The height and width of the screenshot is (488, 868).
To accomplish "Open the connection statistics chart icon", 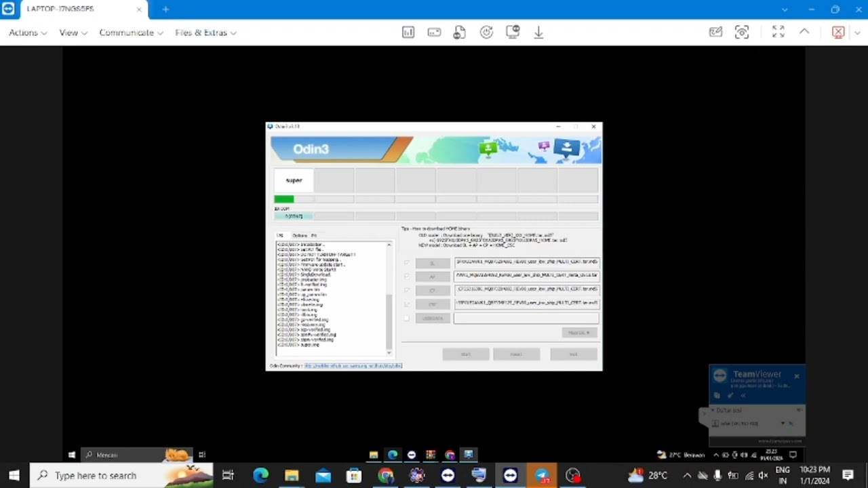I will tap(408, 33).
